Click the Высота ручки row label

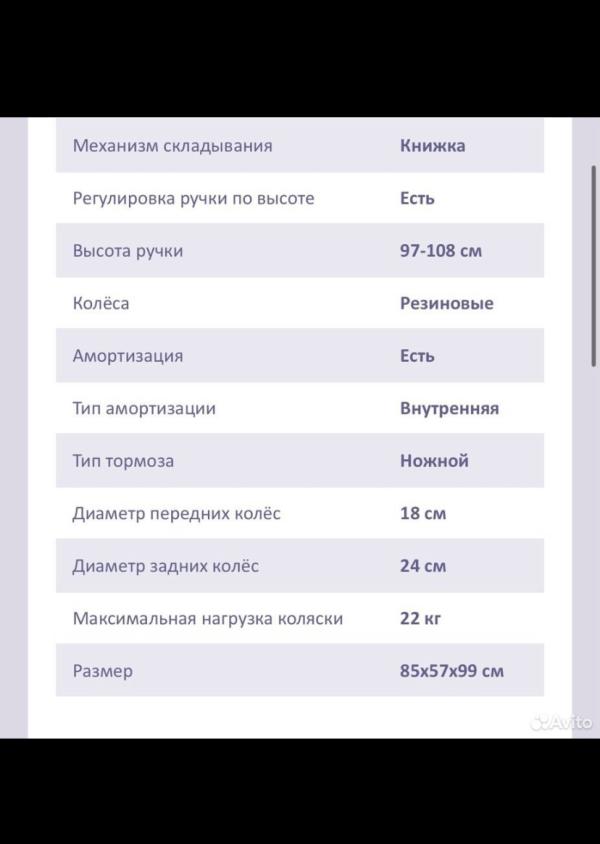click(x=128, y=251)
